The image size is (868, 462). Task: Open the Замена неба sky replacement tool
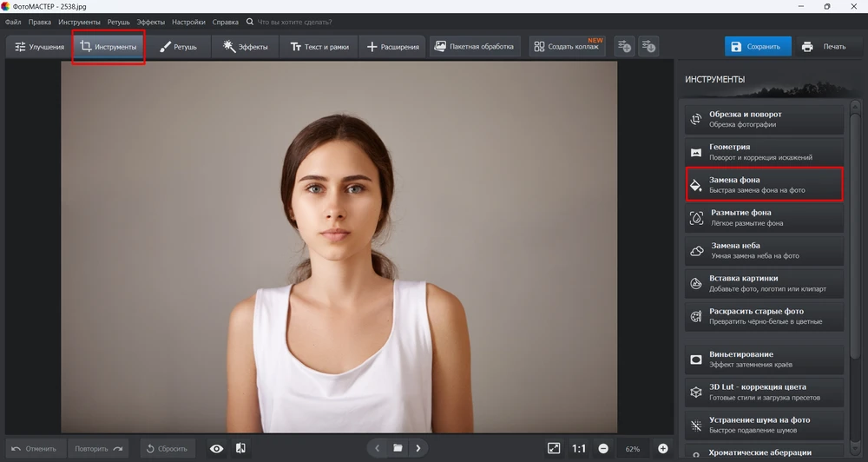764,251
